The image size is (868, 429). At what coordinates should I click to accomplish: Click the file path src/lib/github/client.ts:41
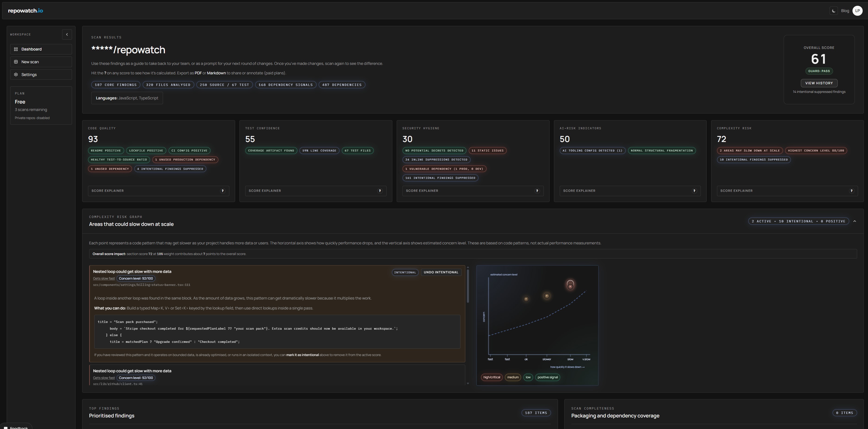pos(118,384)
